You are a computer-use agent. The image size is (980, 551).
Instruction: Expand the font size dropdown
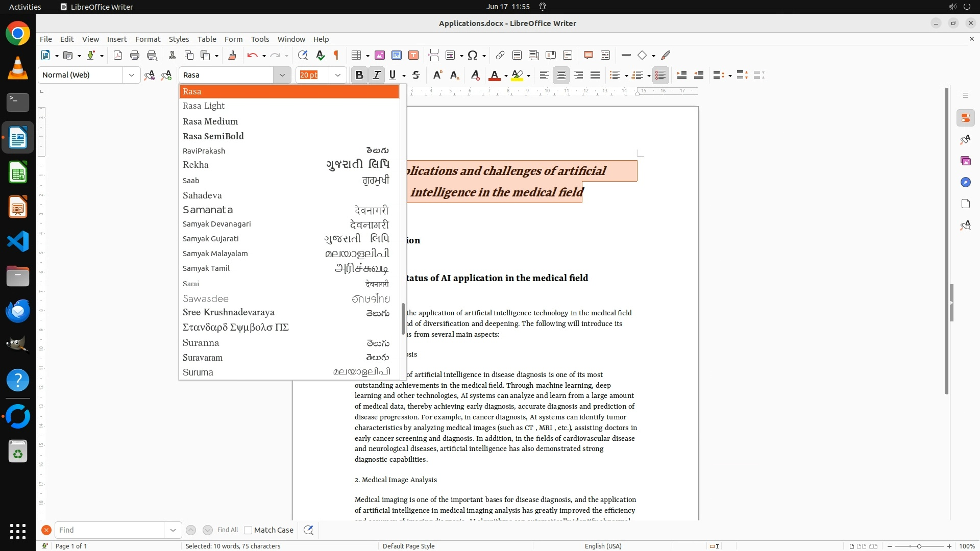click(x=337, y=75)
